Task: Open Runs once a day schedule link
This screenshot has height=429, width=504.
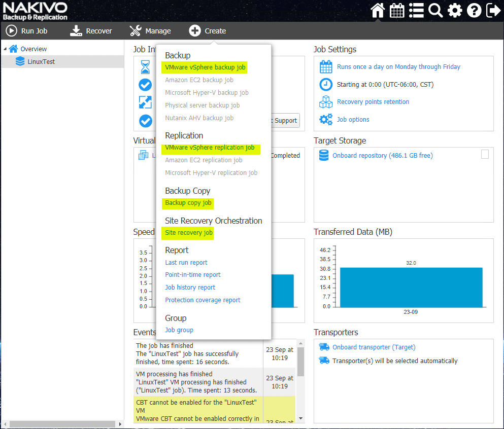Action: (398, 67)
